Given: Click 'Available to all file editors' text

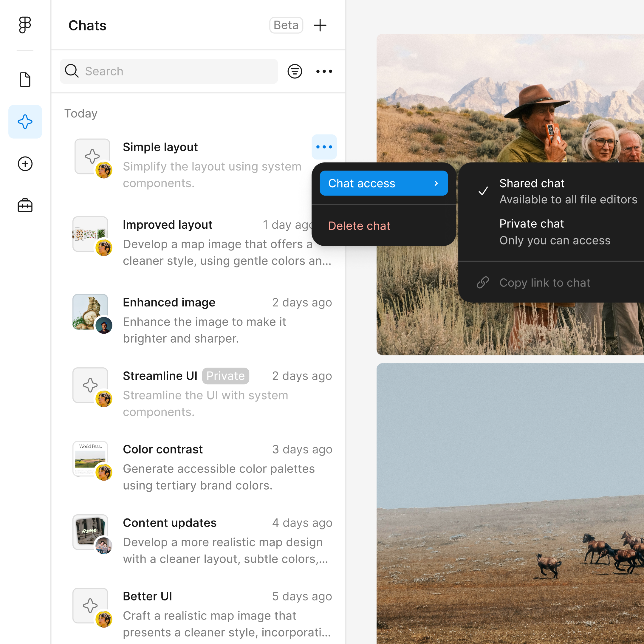Looking at the screenshot, I should point(568,199).
